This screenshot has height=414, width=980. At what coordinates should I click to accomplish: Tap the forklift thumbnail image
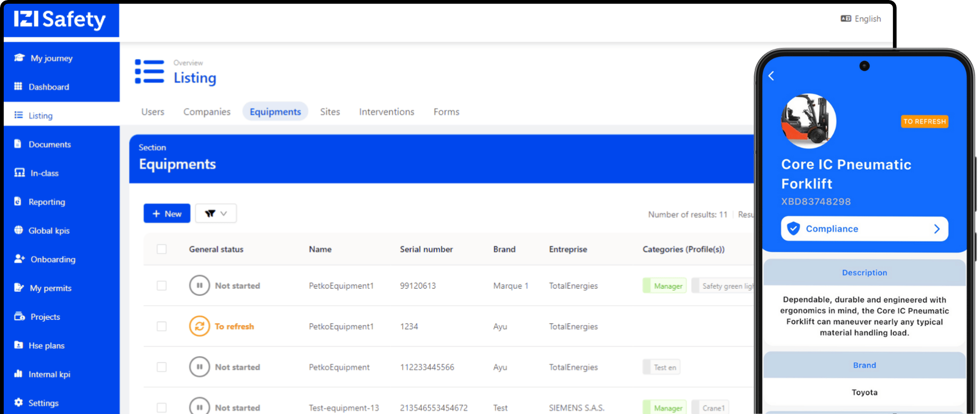pos(808,121)
